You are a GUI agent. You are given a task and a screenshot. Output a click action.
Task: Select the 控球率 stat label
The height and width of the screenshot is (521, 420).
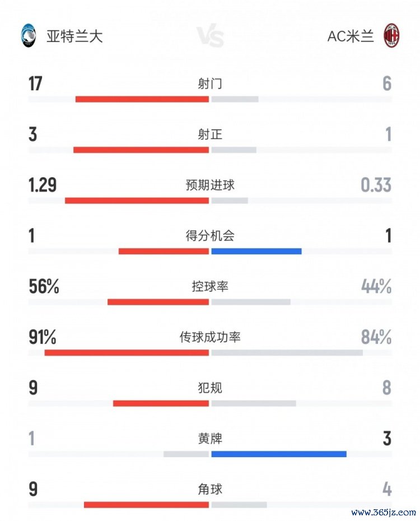click(x=210, y=287)
